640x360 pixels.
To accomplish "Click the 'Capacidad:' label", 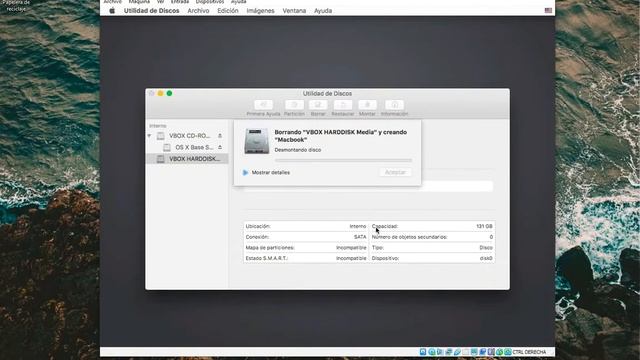I will coord(385,226).
